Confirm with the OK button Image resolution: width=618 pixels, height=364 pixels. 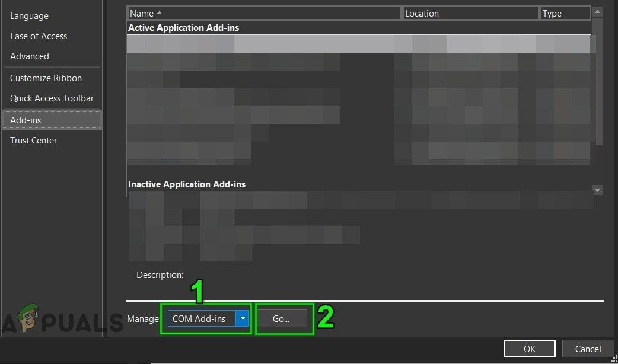[529, 349]
